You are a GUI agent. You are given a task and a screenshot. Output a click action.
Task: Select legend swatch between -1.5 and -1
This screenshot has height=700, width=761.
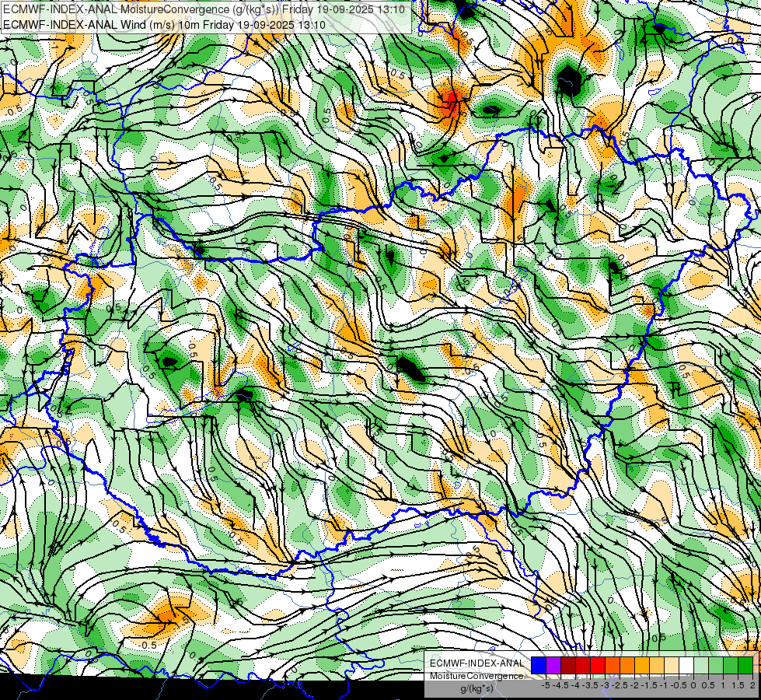click(x=657, y=665)
